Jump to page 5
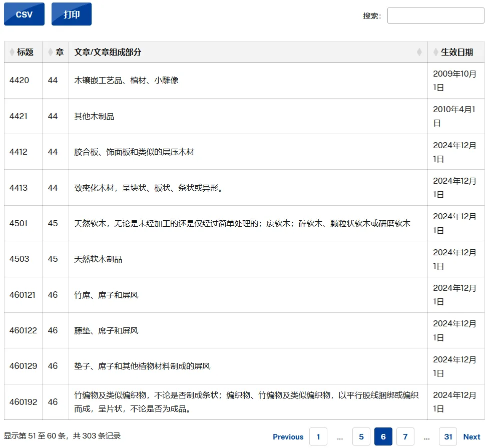The image size is (487, 448). [361, 436]
